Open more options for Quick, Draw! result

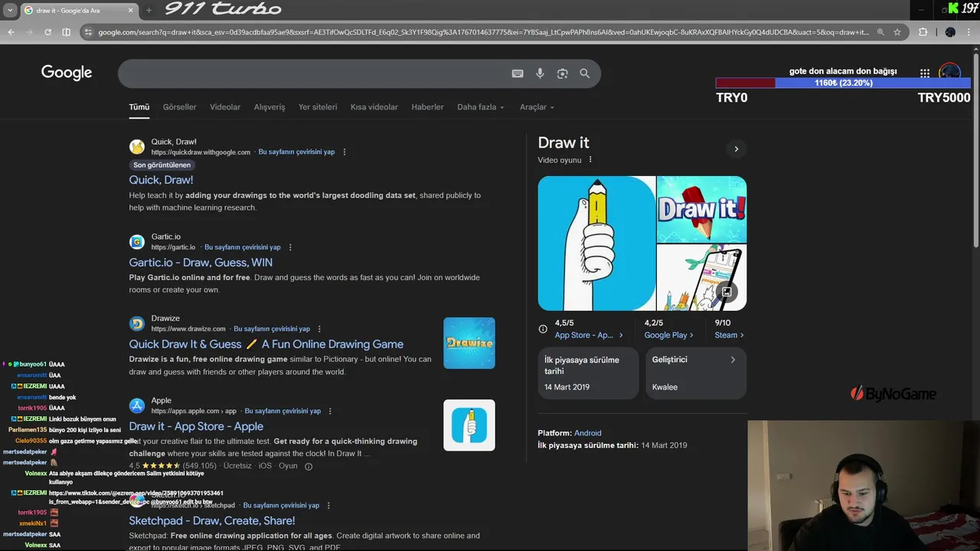point(345,152)
